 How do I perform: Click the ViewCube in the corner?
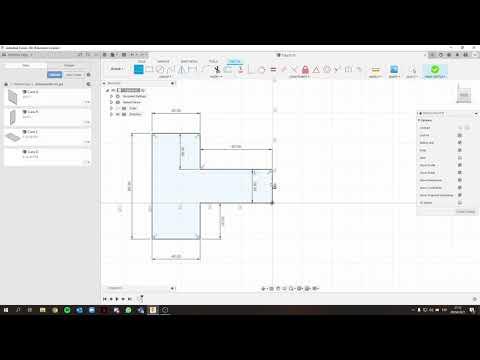[x=464, y=95]
